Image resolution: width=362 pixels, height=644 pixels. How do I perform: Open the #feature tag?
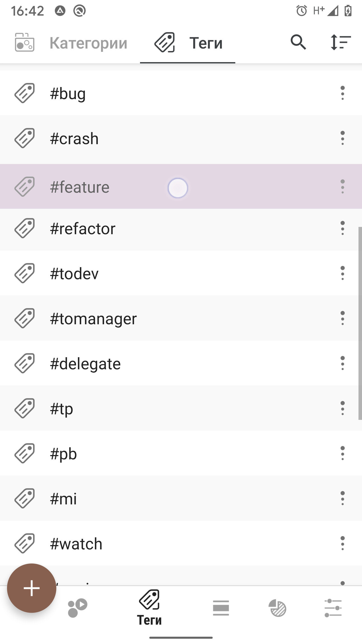(181, 187)
